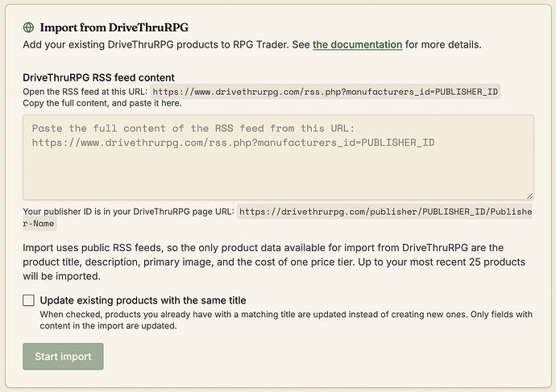This screenshot has width=556, height=392.
Task: Click 'for more details.' text after documentation link
Action: (x=443, y=44)
